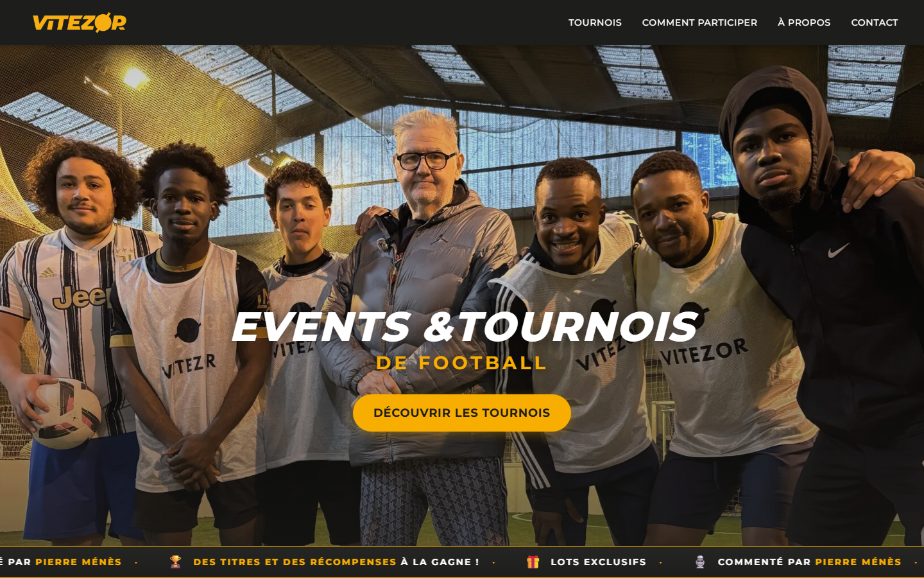Click the 'Lots exclusifs' ticker text
The image size is (924, 578).
[x=598, y=562]
